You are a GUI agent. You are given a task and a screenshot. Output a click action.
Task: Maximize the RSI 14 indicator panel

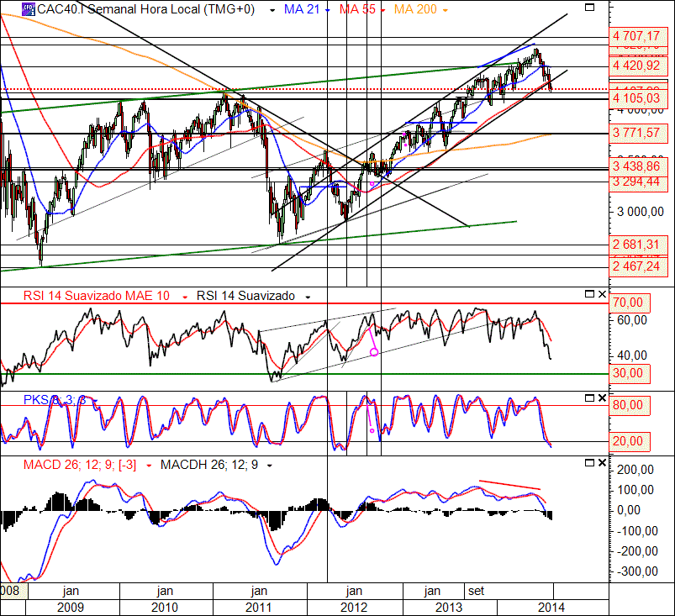tap(590, 294)
